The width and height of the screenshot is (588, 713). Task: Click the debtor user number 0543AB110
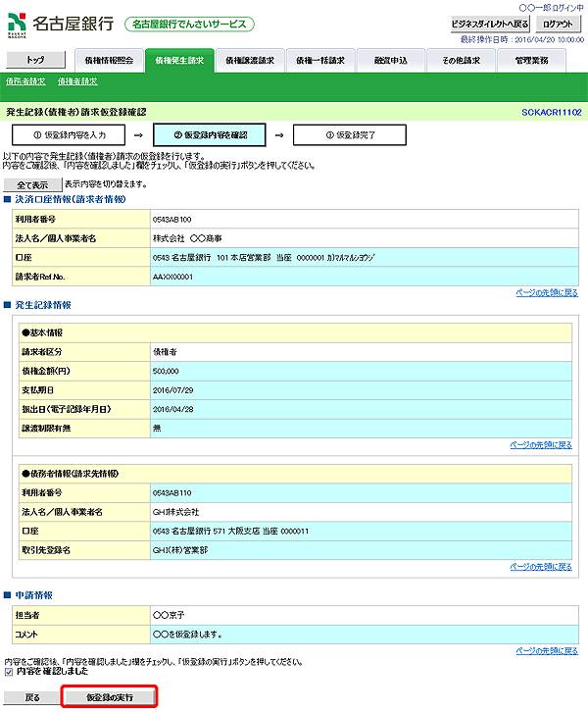tap(172, 493)
